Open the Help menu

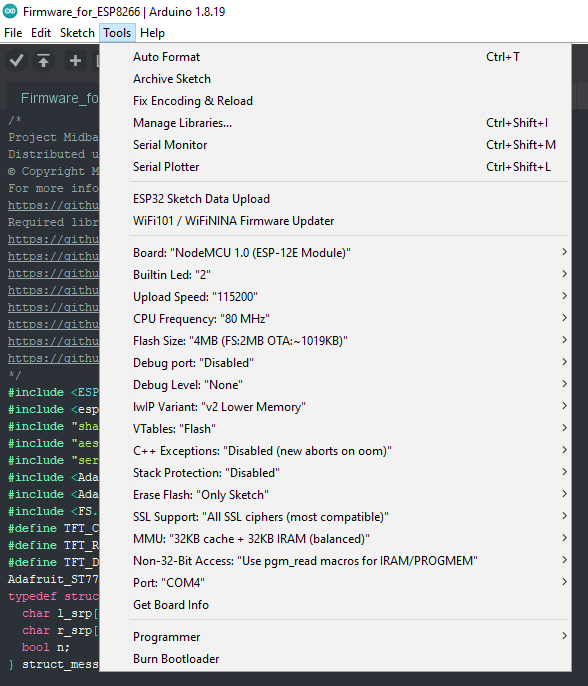point(152,33)
